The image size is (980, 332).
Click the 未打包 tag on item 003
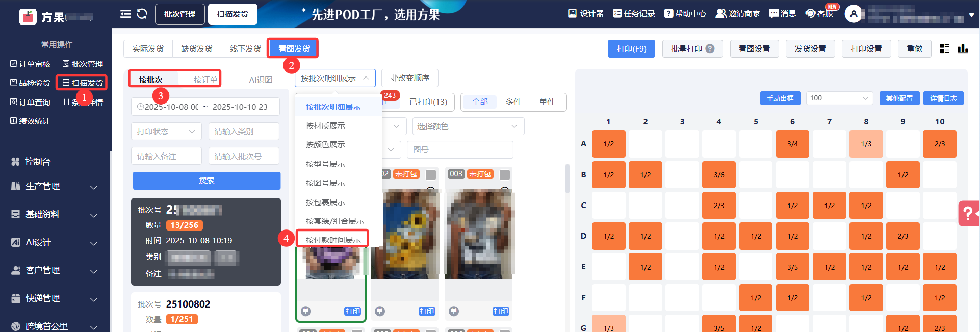click(480, 174)
